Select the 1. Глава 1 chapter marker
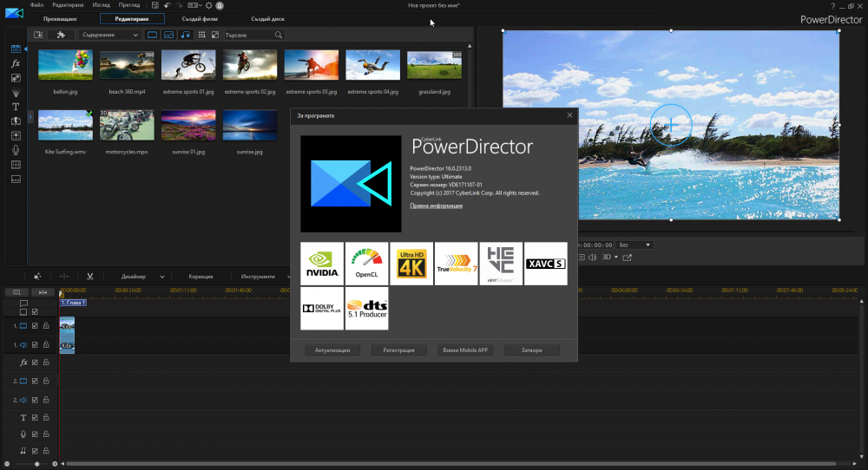The height and width of the screenshot is (470, 868). tap(73, 303)
